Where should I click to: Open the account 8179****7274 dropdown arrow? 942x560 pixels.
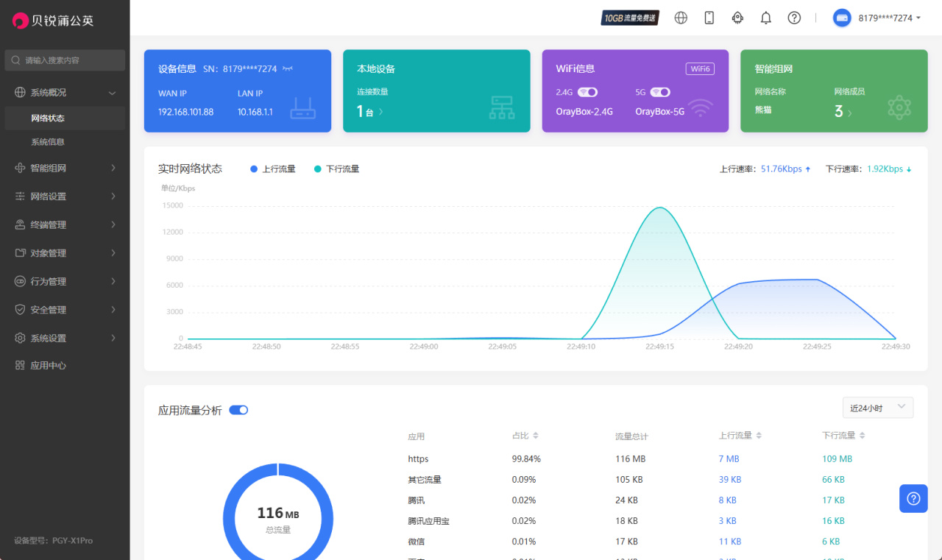(918, 18)
